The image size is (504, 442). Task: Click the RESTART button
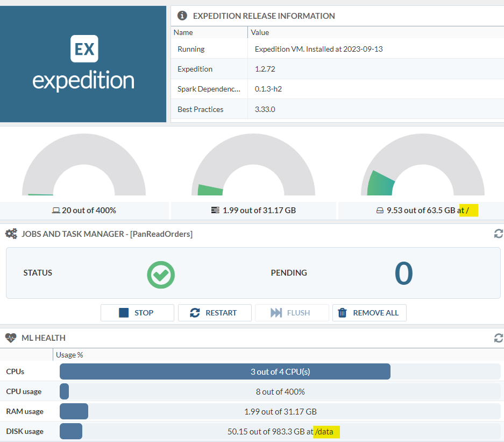pyautogui.click(x=215, y=313)
